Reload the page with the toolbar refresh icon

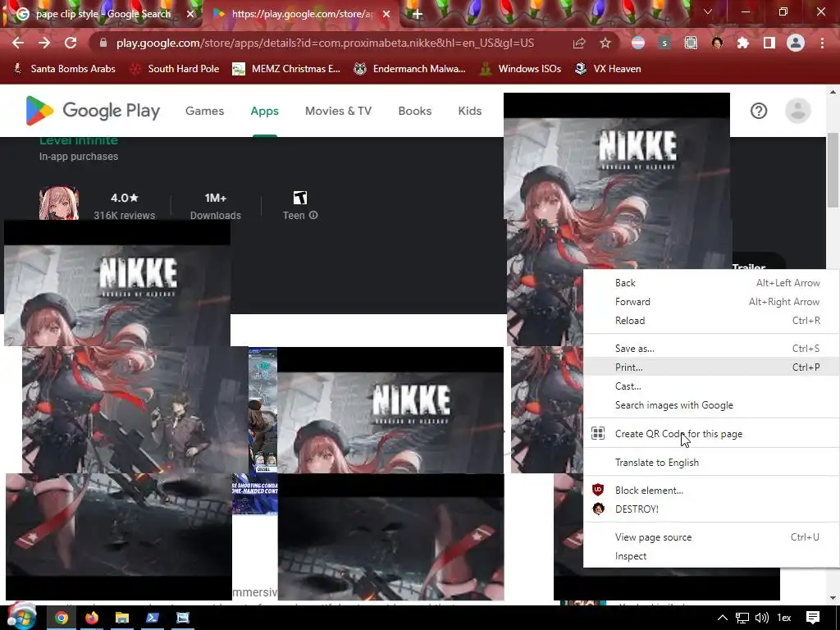coord(71,43)
